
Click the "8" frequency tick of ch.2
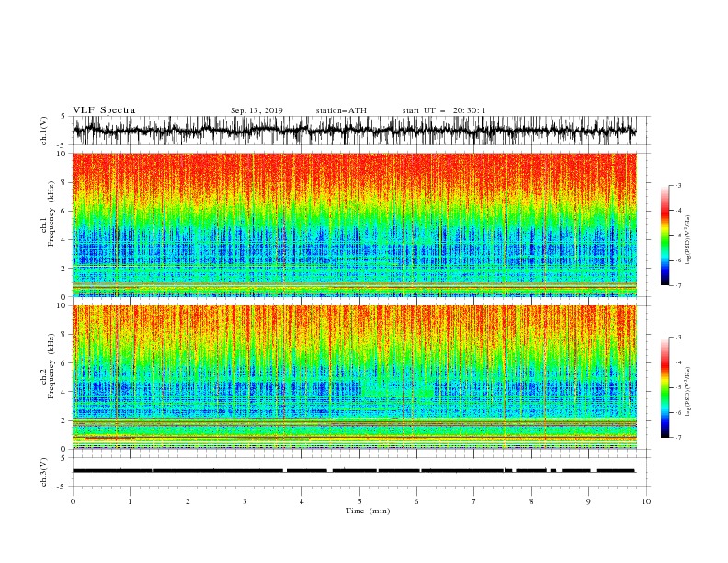coord(64,335)
